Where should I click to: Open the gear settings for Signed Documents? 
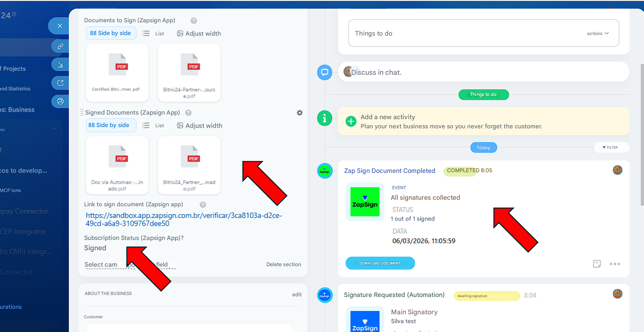299,113
